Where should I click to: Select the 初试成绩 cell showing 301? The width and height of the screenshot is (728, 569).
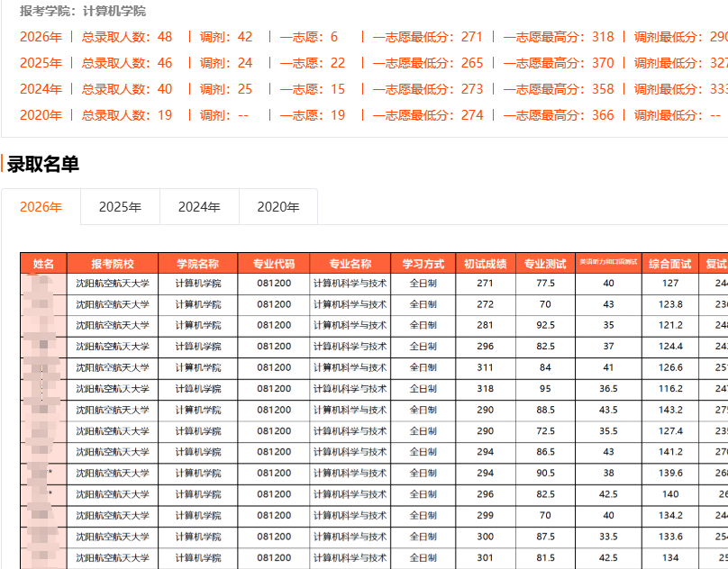485,558
